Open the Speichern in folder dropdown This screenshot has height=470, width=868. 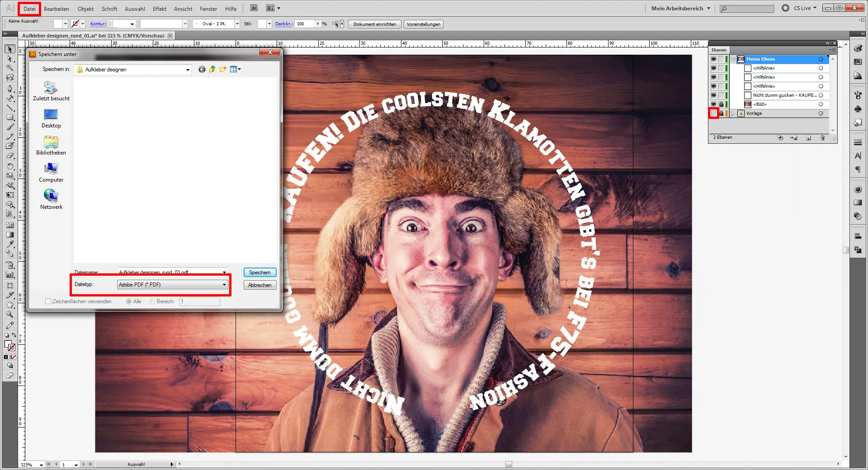coord(187,70)
